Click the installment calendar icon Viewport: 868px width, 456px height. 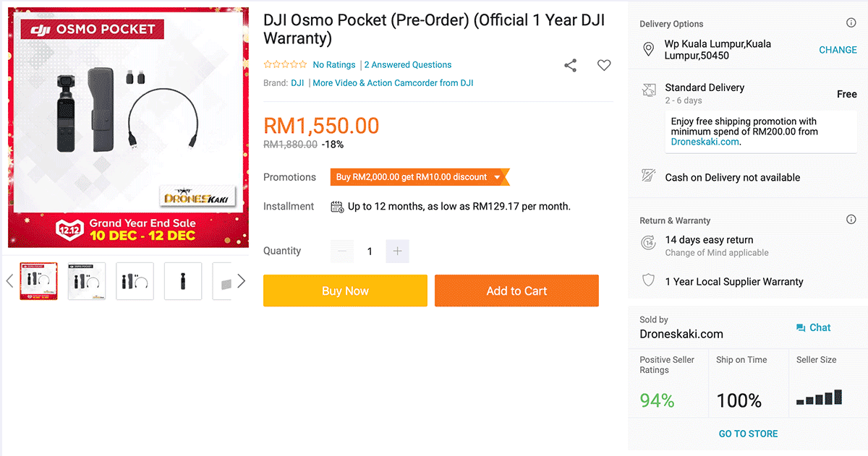click(337, 207)
